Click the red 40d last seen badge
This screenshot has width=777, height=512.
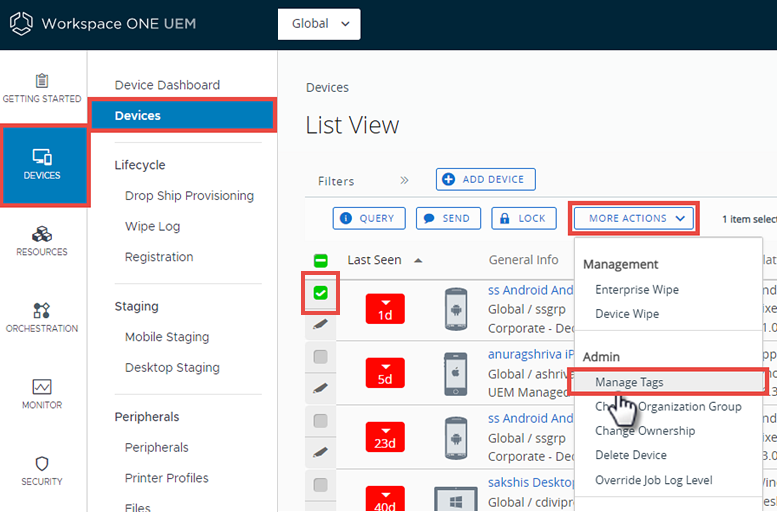tap(385, 499)
